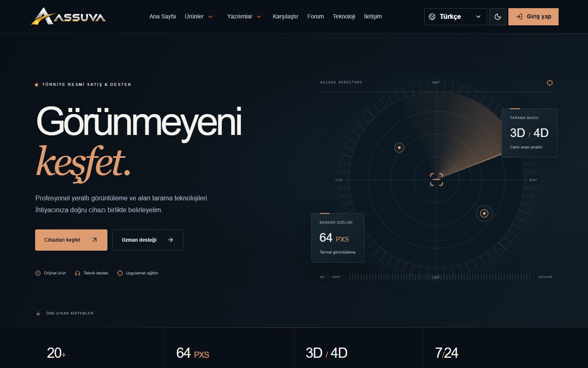The image size is (588, 368).
Task: Click the Tarama Modu 3D / 4D card
Action: point(529,133)
